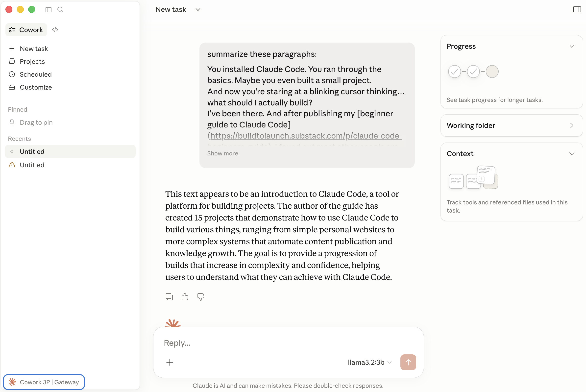Give the response a thumbs down

(x=201, y=297)
